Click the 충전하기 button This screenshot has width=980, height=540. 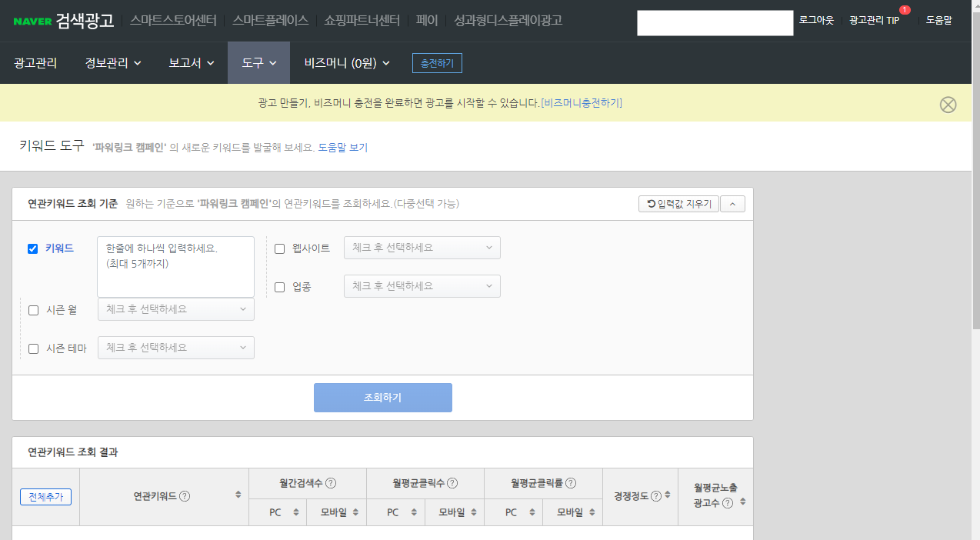click(x=437, y=63)
